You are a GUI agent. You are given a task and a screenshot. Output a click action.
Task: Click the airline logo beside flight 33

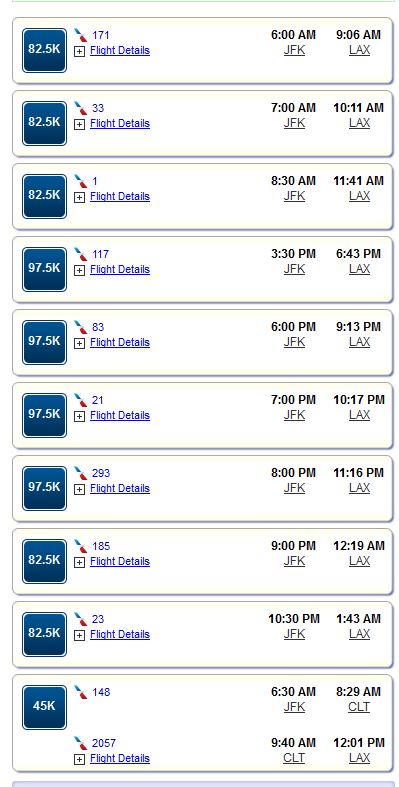coord(80,108)
